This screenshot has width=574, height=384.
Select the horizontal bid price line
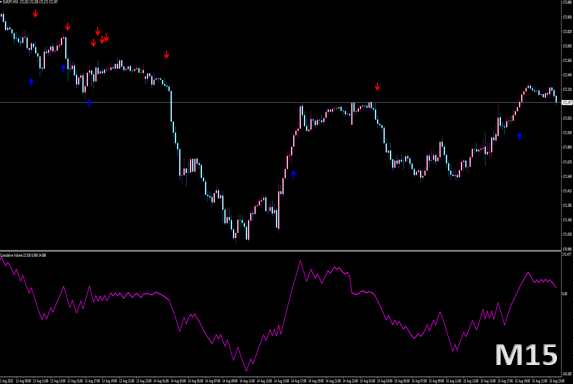pyautogui.click(x=280, y=102)
